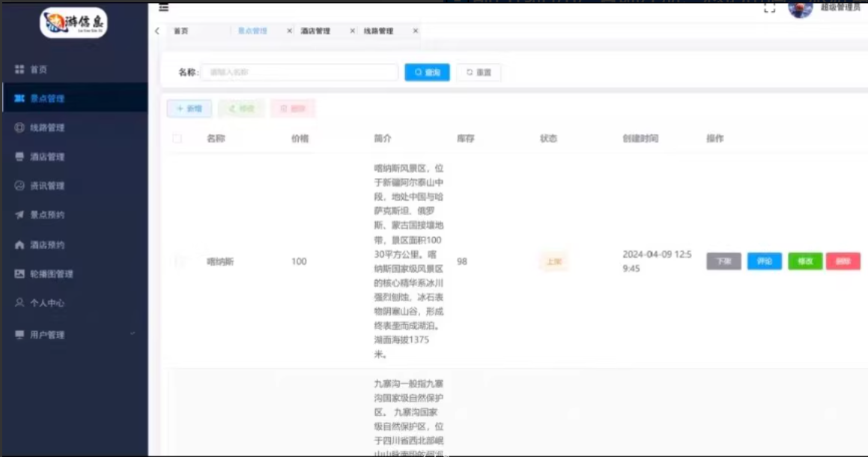Click the stock value 98
Viewport: 868px width, 457px height.
point(462,261)
